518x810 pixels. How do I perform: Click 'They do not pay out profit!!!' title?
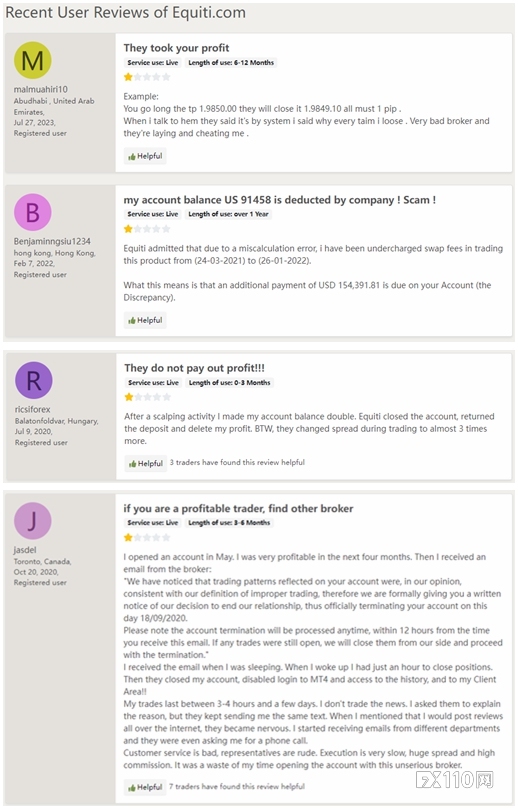[194, 368]
